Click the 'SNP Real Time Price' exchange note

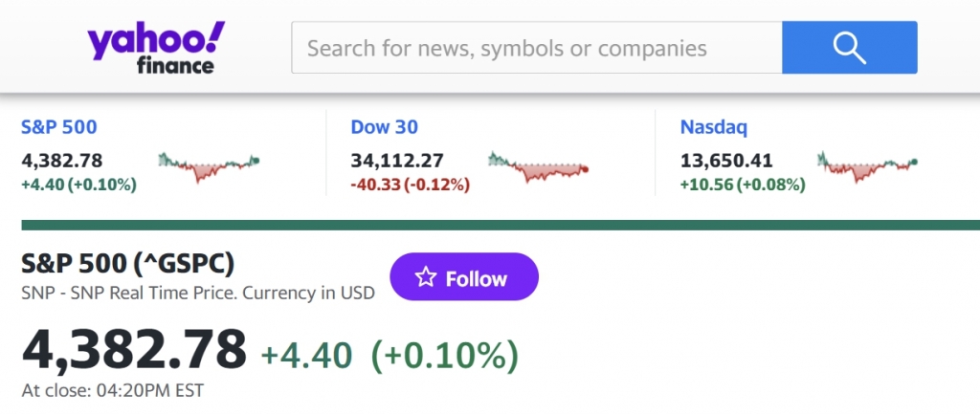coord(197,293)
